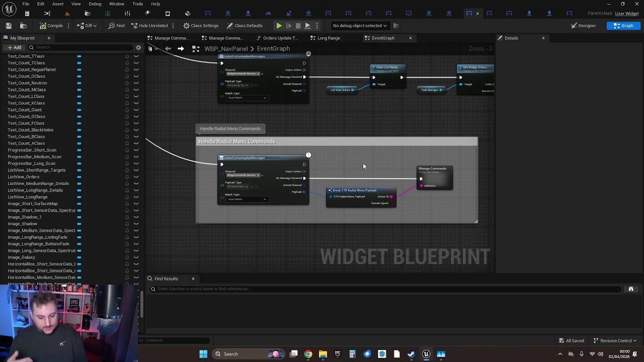Navigate back in graph history

(168, 49)
